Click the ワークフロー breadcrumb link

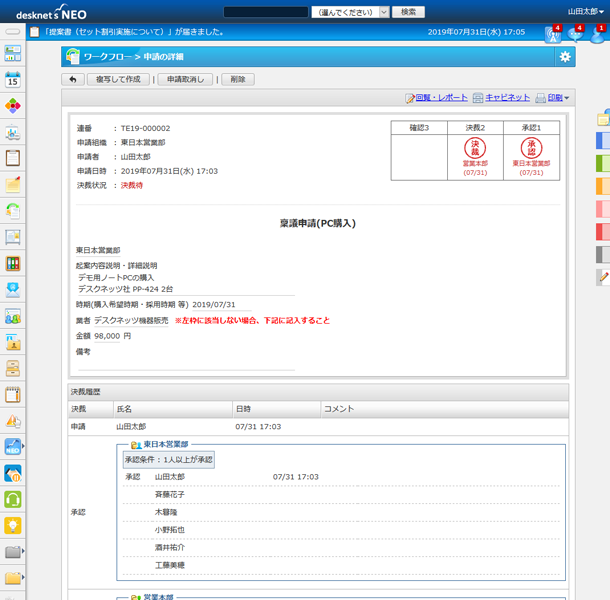tap(105, 57)
